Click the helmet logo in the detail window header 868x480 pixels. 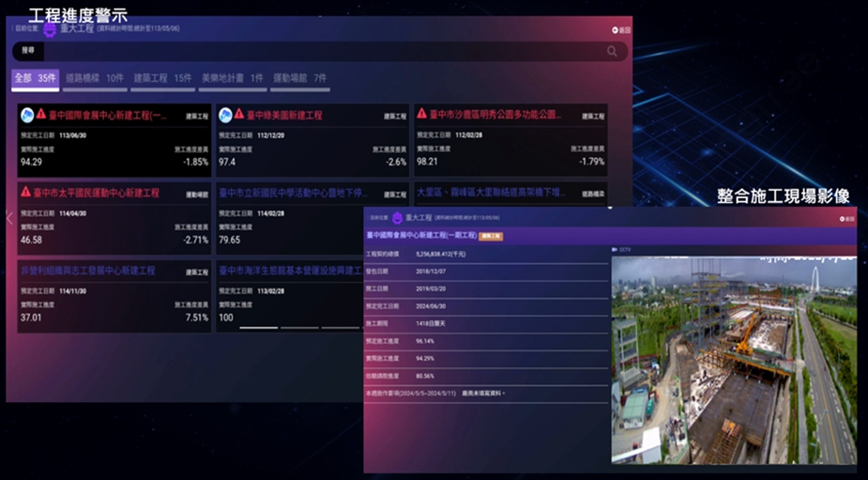397,218
